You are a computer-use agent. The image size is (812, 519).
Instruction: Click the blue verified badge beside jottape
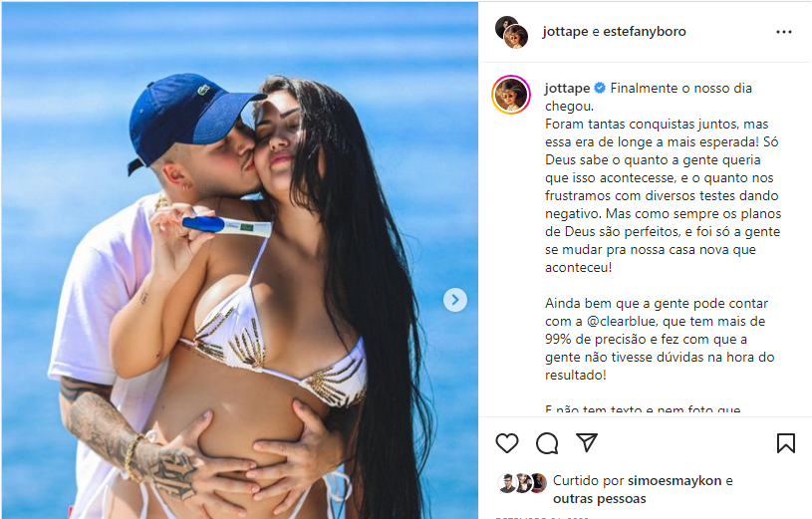tap(600, 88)
